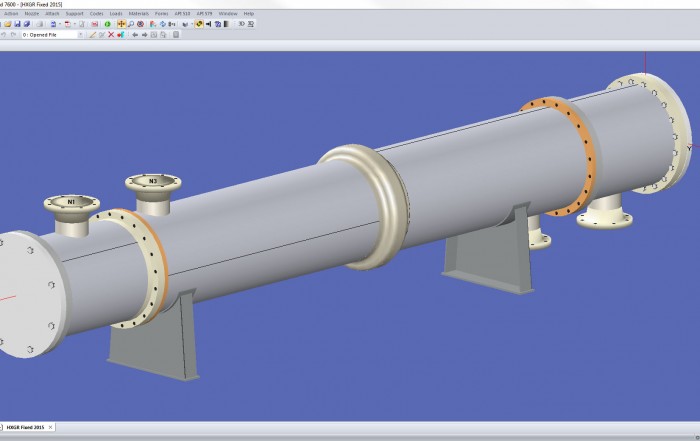This screenshot has height=441, width=700.
Task: Close the HXGR Fixed 2015 tab
Action: (50, 427)
